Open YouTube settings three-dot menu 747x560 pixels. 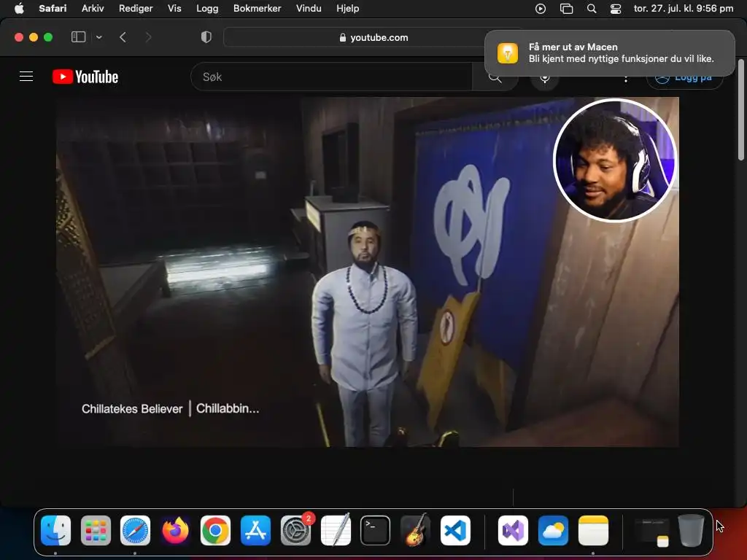(x=625, y=79)
